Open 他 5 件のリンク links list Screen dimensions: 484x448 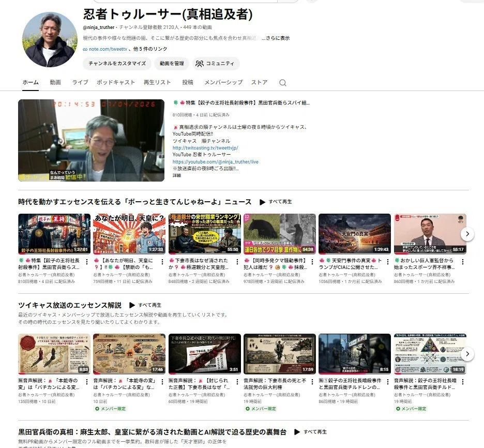point(150,49)
